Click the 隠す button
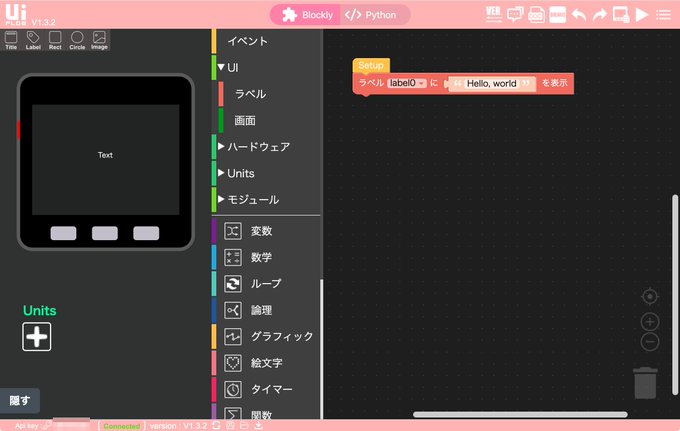The width and height of the screenshot is (680, 431). 20,401
